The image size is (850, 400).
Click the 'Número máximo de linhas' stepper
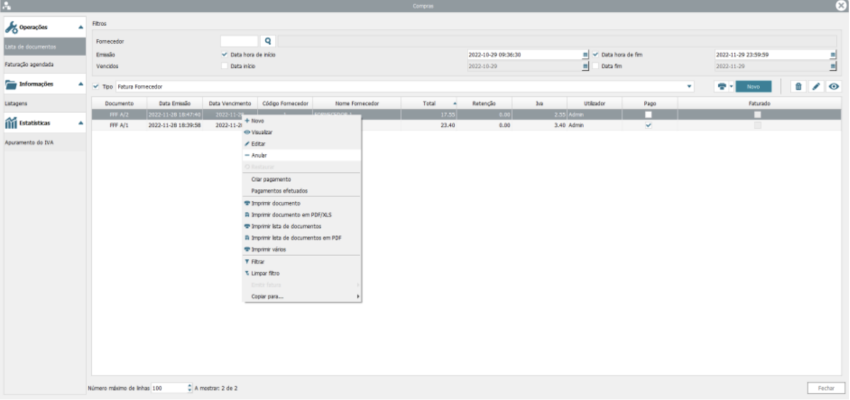point(189,387)
